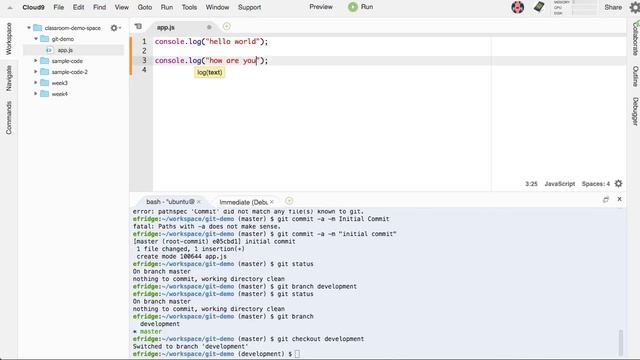Open preferences gear in top right corner
Viewport: 640px width, 360px height.
635,7
